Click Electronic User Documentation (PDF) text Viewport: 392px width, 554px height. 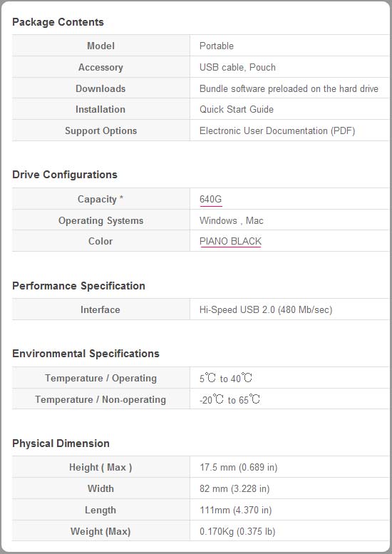277,130
